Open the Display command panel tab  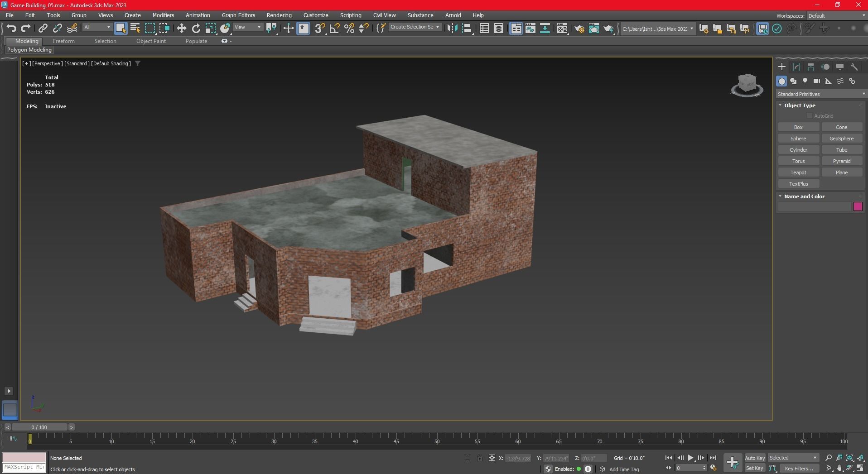840,67
